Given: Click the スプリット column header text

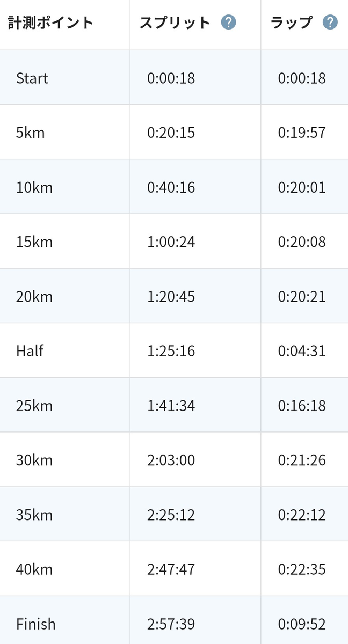Looking at the screenshot, I should (175, 23).
